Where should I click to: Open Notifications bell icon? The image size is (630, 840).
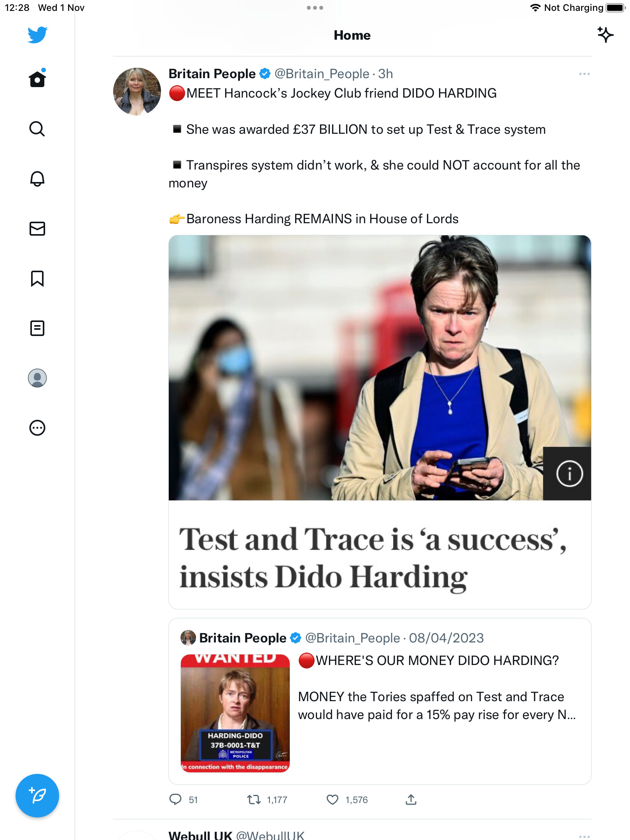pyautogui.click(x=37, y=178)
